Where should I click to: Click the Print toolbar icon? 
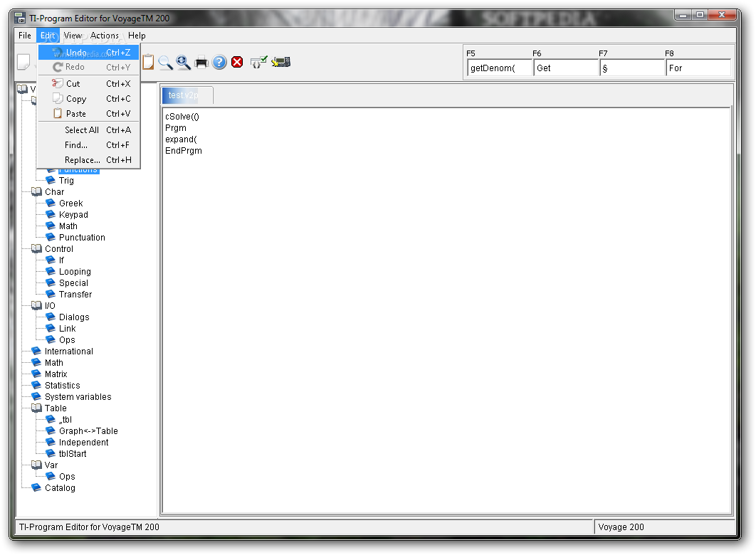(x=201, y=62)
